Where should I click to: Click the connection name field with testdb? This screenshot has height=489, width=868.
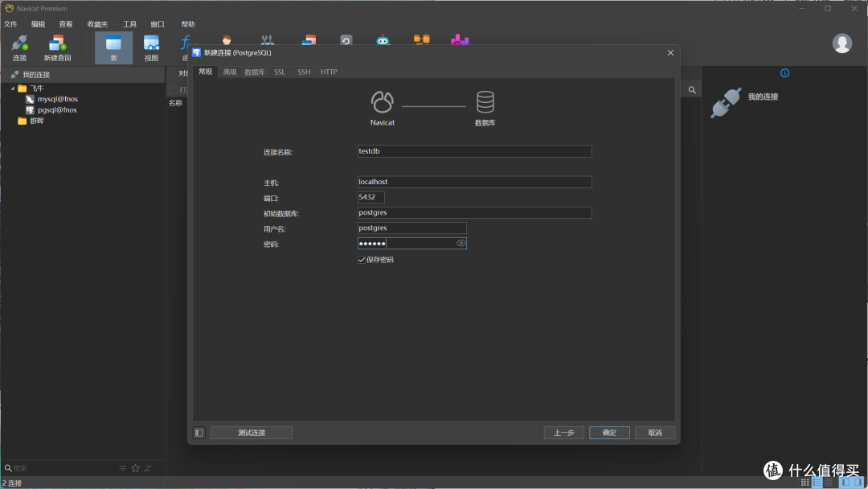474,151
